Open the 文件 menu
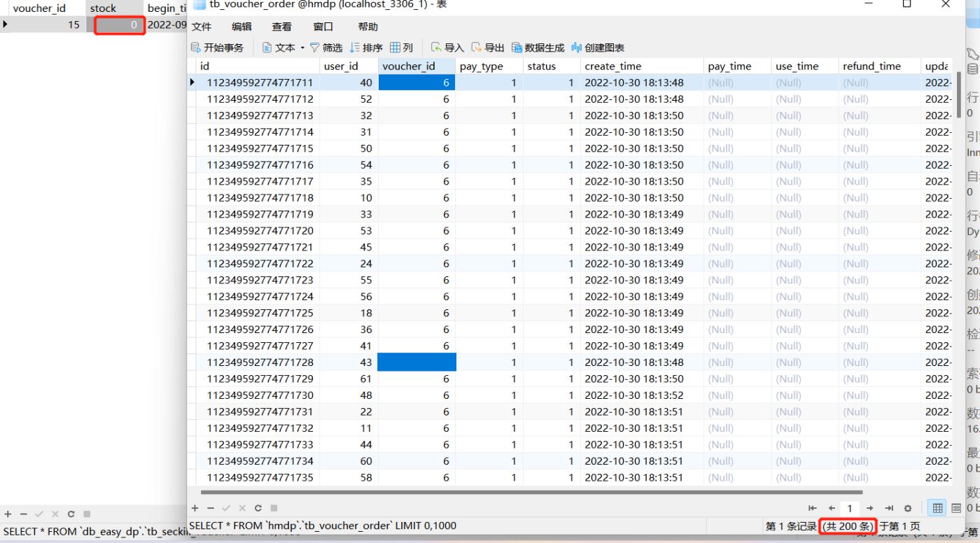The width and height of the screenshot is (980, 543). coord(202,27)
